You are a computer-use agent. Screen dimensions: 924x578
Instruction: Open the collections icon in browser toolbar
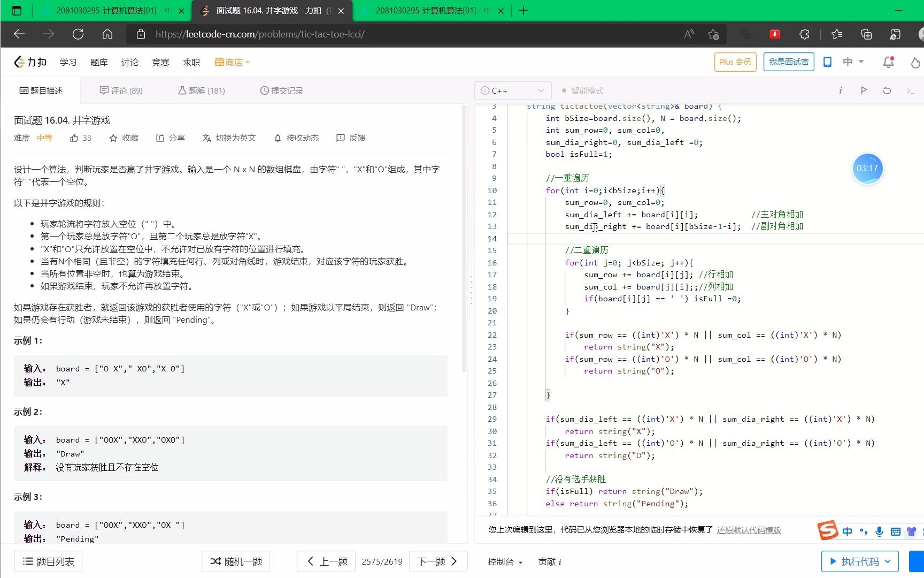[866, 34]
